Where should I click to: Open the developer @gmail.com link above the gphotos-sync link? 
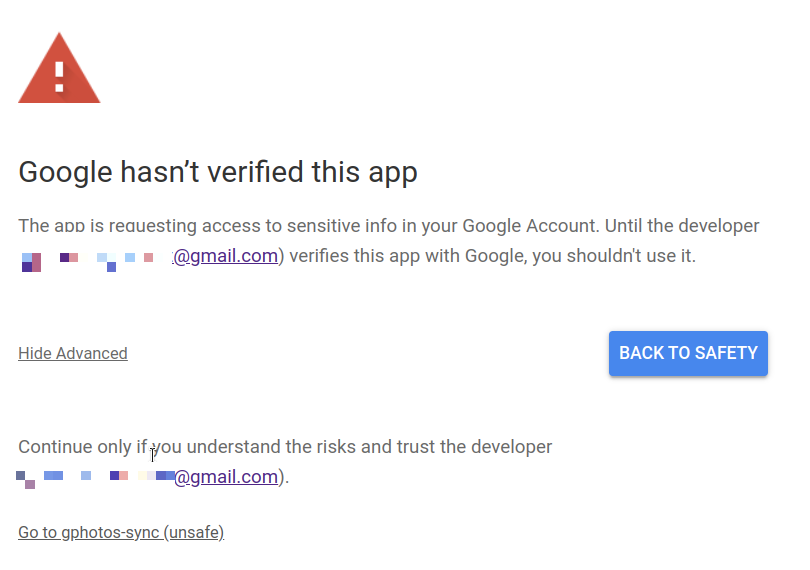226,477
